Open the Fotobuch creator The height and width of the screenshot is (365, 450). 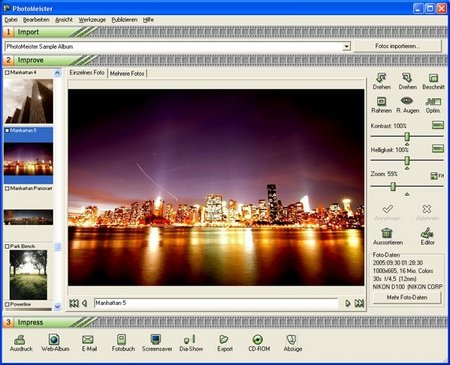(x=122, y=340)
